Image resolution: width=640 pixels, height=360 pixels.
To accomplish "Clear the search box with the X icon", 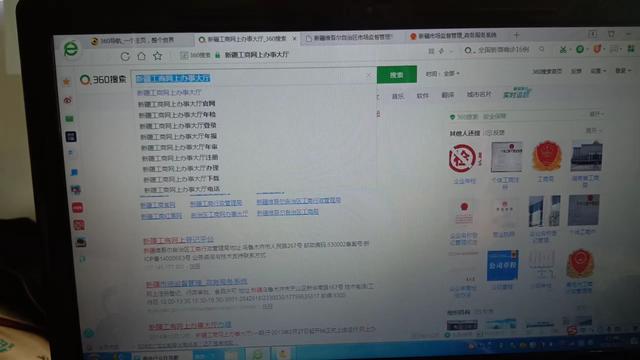I will coord(369,75).
